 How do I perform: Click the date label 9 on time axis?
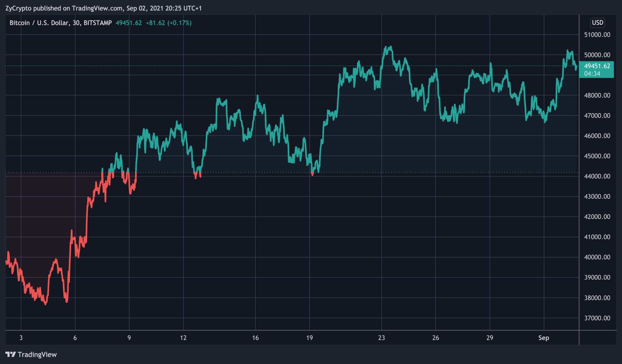pos(129,338)
